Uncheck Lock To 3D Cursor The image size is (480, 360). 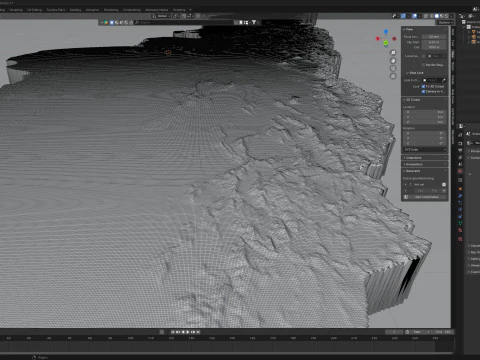[423, 86]
